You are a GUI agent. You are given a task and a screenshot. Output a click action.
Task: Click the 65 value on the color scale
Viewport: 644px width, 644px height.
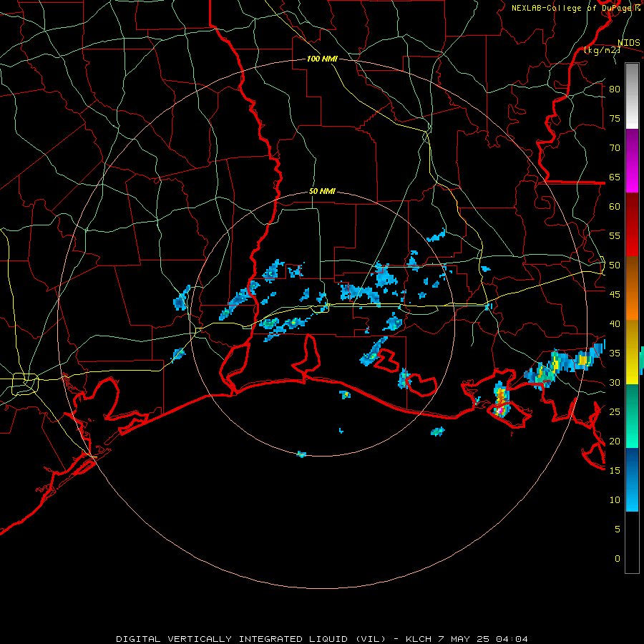tap(615, 177)
